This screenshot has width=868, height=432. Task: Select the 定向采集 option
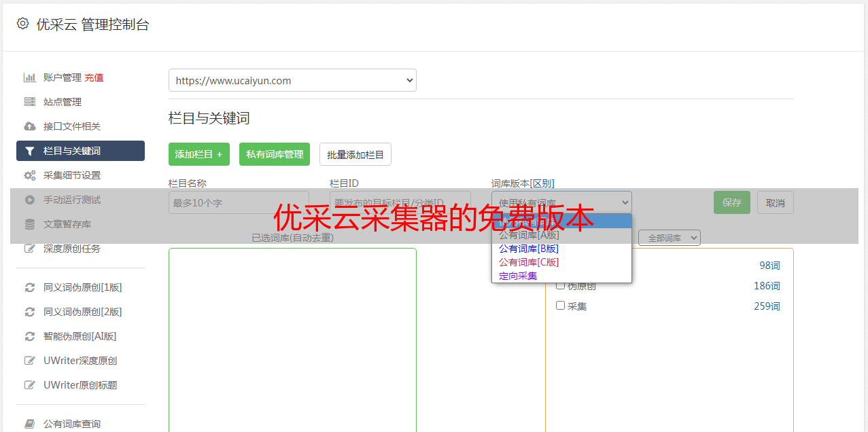point(518,276)
